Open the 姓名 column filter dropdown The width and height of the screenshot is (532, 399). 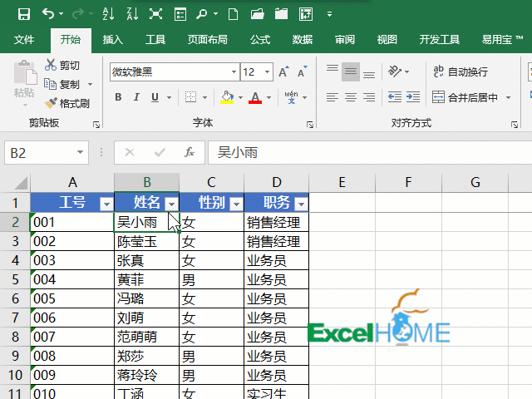pyautogui.click(x=172, y=204)
